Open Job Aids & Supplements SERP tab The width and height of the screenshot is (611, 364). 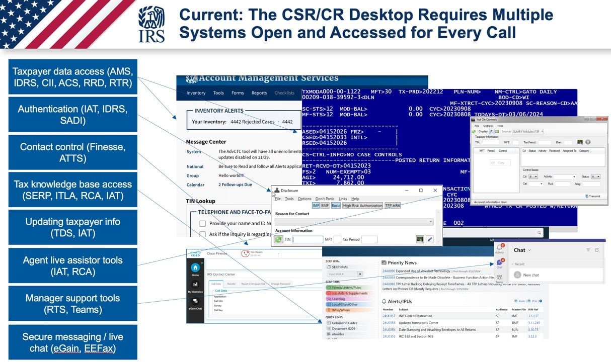click(351, 293)
